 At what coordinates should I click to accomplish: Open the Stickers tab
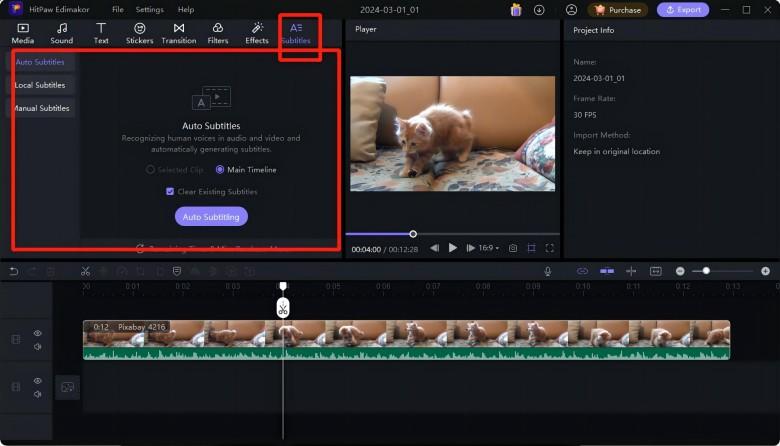139,33
